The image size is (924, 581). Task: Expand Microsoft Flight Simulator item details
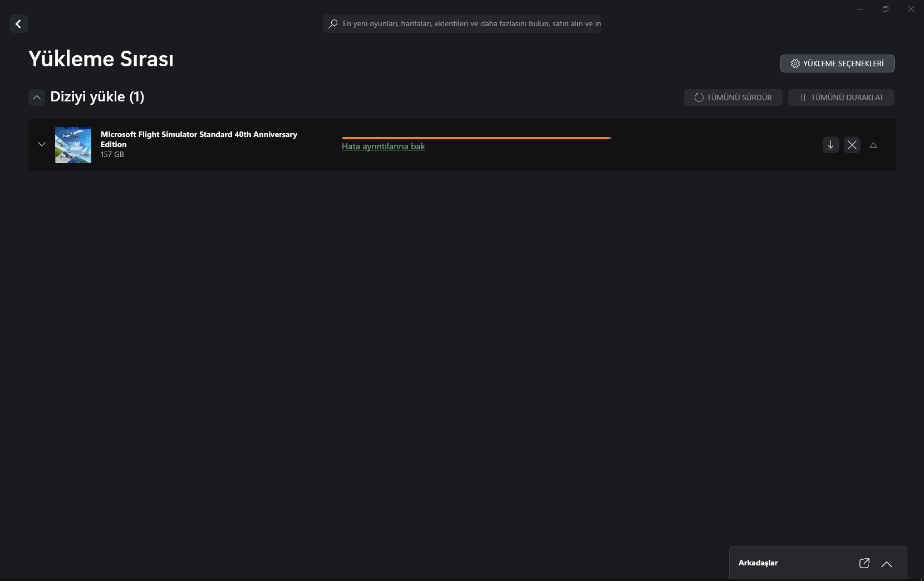tap(42, 144)
